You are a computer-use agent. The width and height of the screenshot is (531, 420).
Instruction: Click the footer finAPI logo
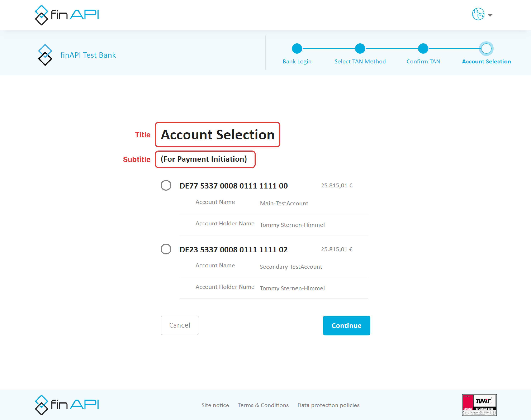click(67, 405)
